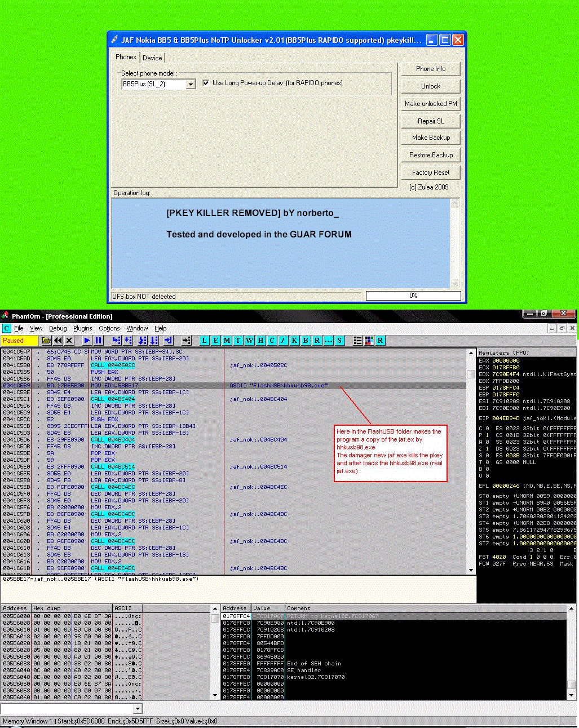Click the Restore Backup button
Screen dimensions: 579x728
point(431,155)
